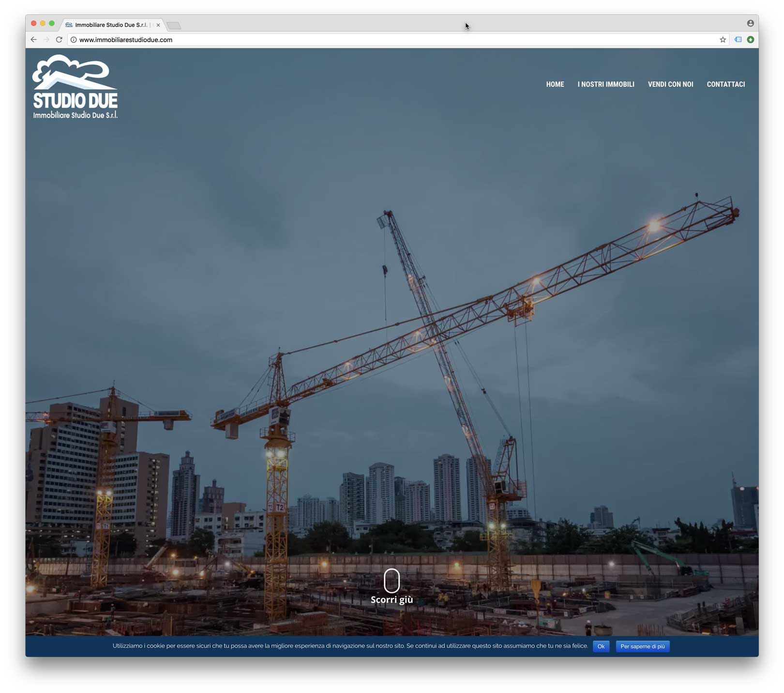Open I NOSTRI IMMOBILI in the navigation
Image resolution: width=784 pixels, height=693 pixels.
pyautogui.click(x=606, y=84)
